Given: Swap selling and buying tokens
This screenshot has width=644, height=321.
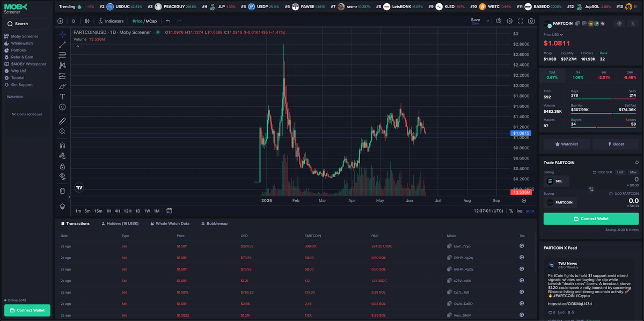Looking at the screenshot, I should [x=591, y=189].
